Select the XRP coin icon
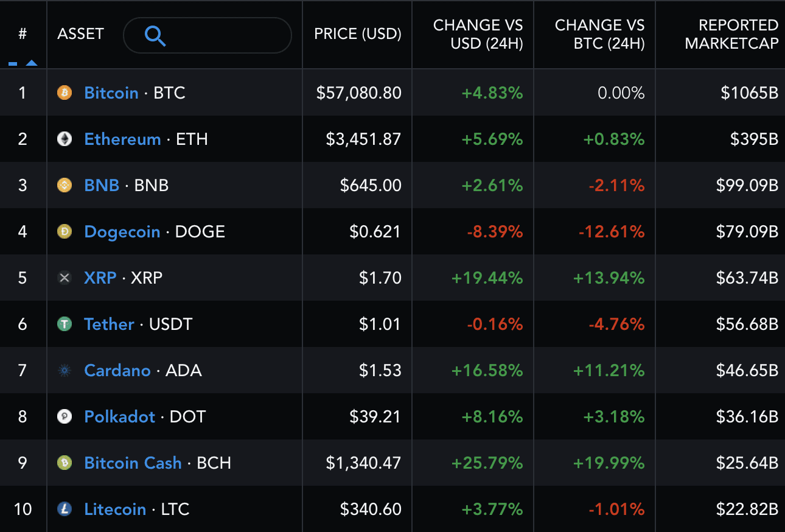This screenshot has width=785, height=532. pyautogui.click(x=65, y=278)
